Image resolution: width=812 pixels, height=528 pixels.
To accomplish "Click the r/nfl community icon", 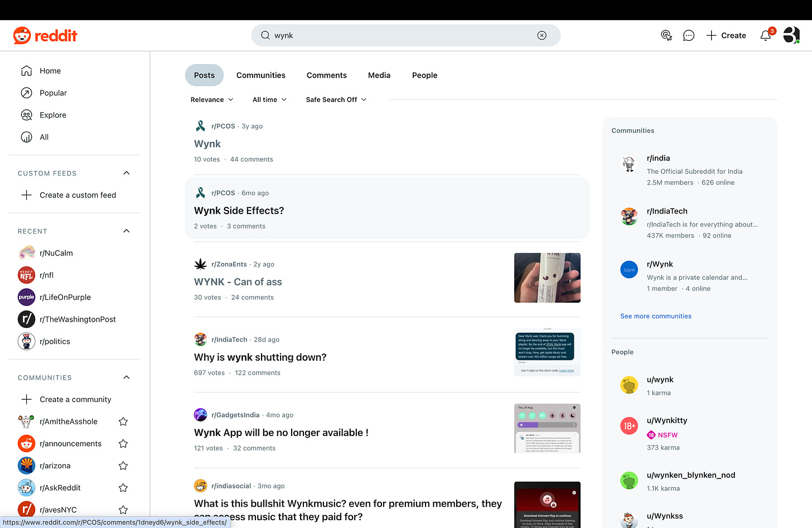I will pos(26,275).
